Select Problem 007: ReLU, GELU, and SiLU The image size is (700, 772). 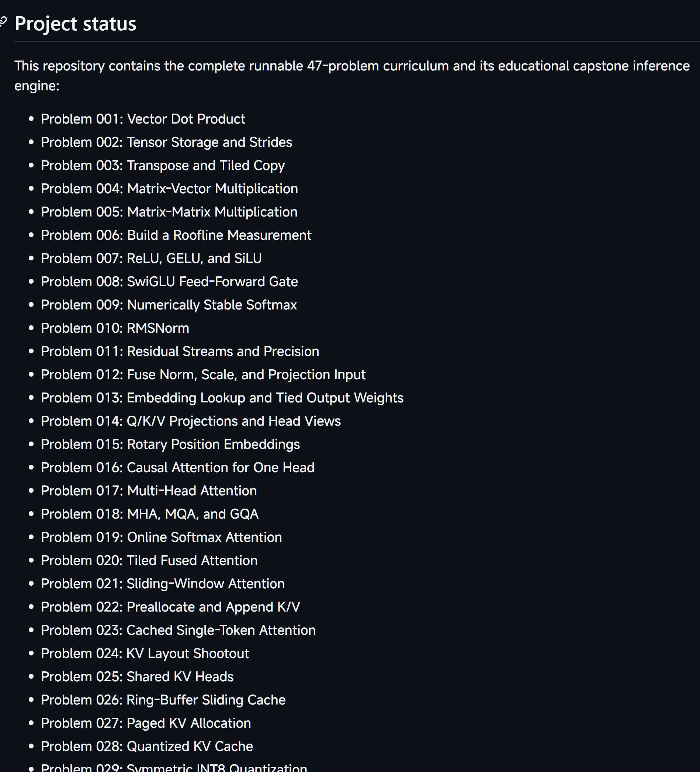coord(151,259)
